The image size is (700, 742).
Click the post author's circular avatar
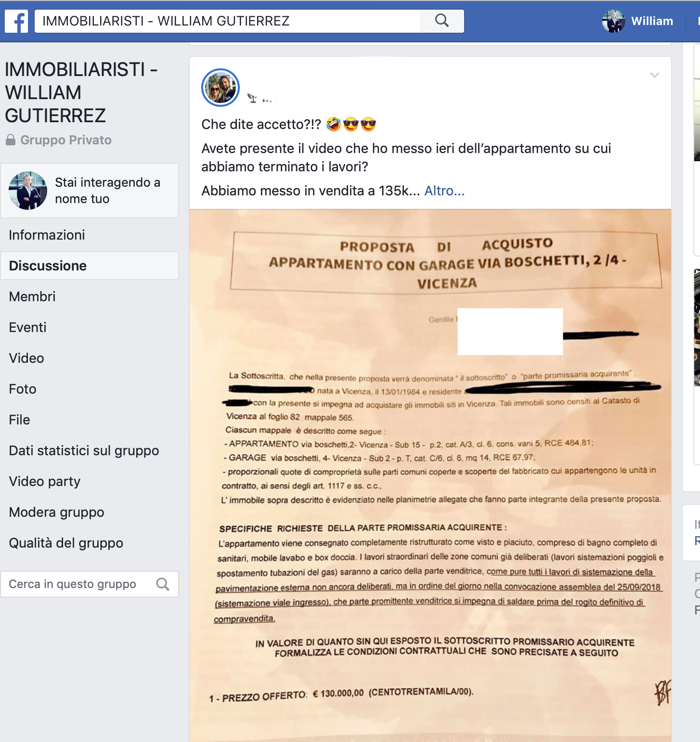[x=220, y=88]
